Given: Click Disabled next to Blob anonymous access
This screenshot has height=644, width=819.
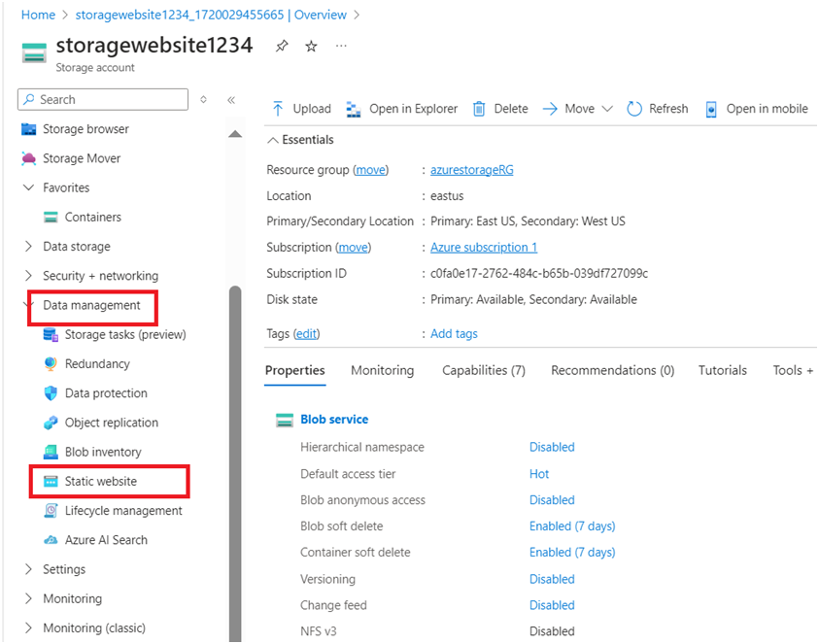Looking at the screenshot, I should pyautogui.click(x=552, y=500).
